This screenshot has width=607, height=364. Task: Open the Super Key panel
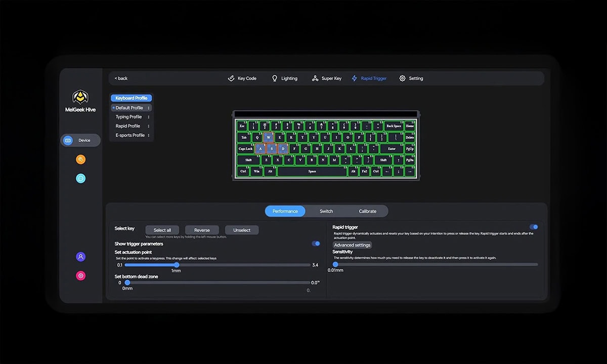pos(327,78)
